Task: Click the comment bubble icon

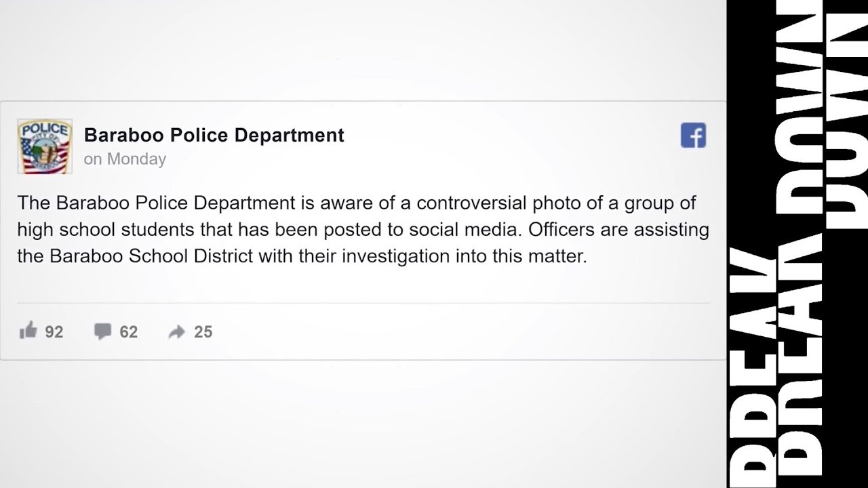Action: (x=102, y=331)
